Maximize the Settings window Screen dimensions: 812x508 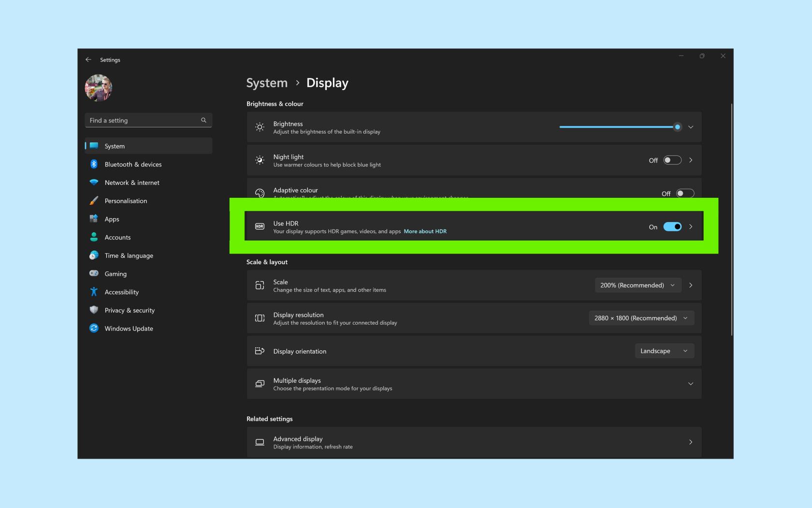pos(702,56)
